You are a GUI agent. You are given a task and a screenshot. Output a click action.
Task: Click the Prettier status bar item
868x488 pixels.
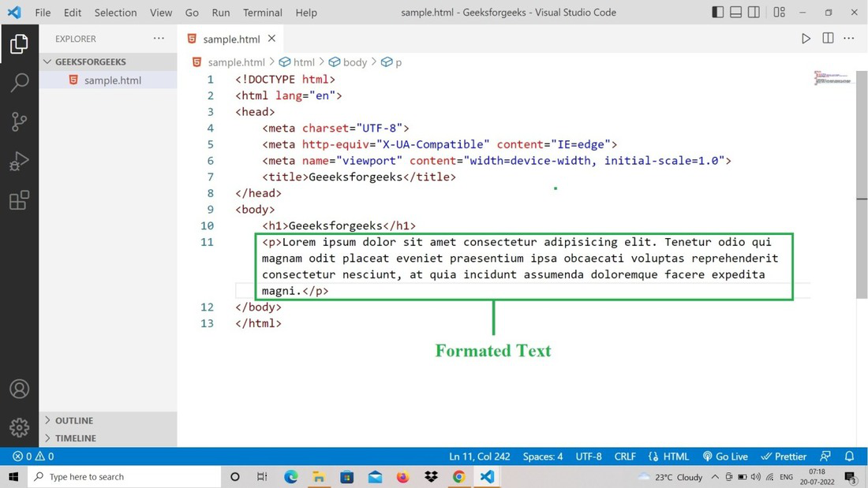[784, 456]
